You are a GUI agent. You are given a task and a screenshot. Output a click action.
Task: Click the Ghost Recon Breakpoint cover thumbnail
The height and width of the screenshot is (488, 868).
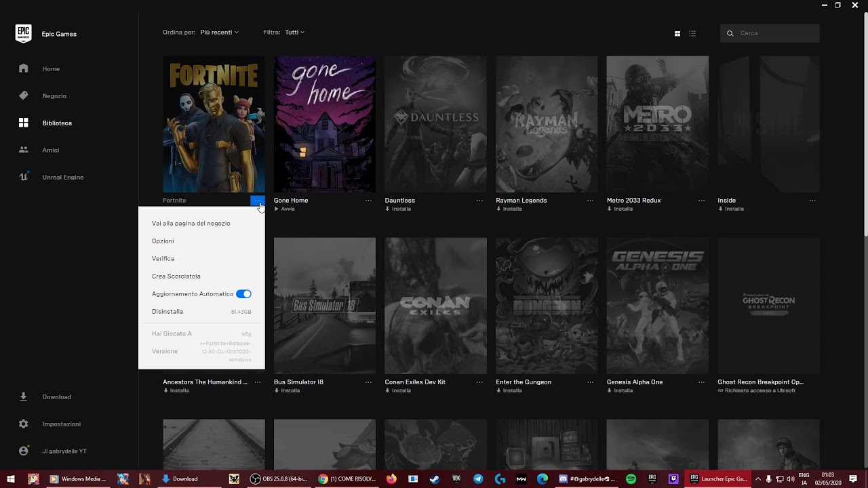[x=768, y=305]
